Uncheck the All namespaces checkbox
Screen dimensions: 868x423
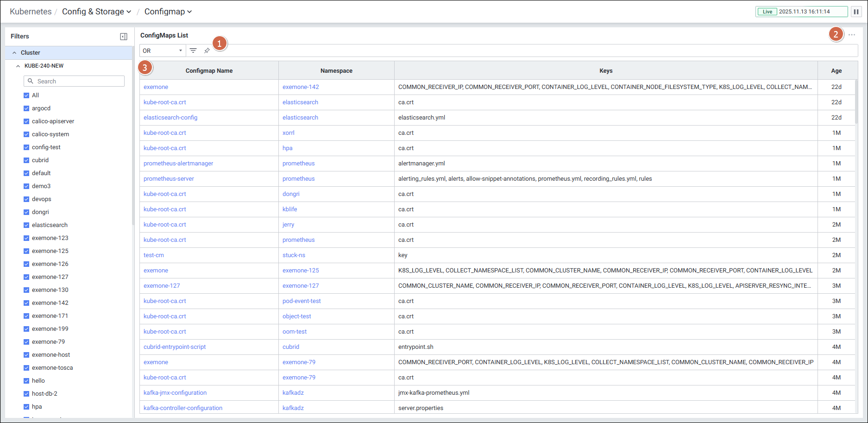(26, 95)
